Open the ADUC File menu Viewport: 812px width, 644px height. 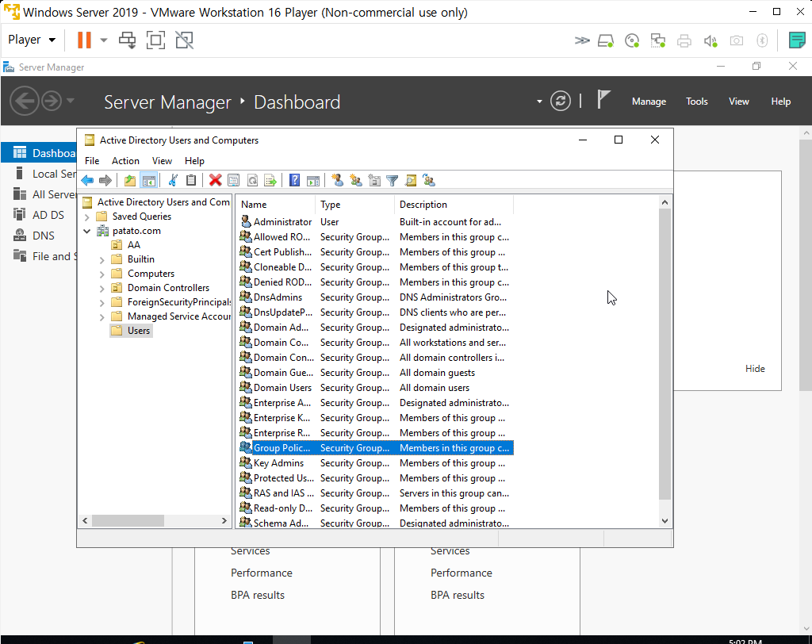click(92, 161)
